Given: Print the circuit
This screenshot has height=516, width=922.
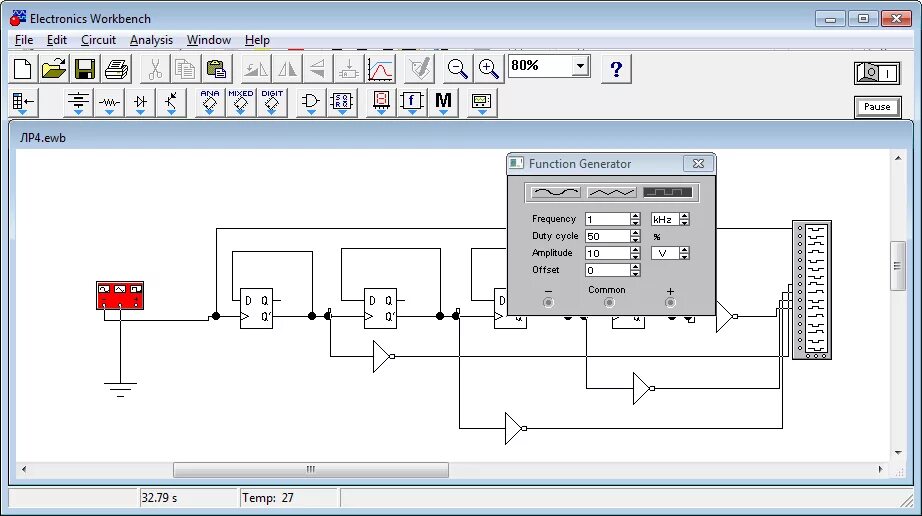Looking at the screenshot, I should click(116, 69).
